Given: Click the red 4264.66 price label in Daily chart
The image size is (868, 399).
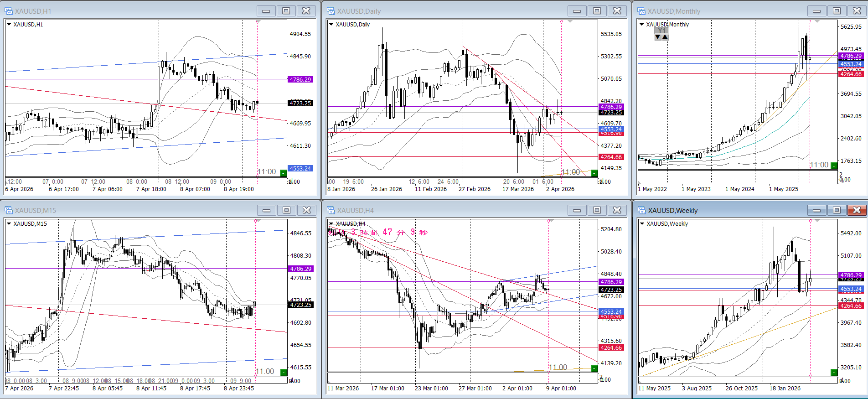Looking at the screenshot, I should (611, 157).
